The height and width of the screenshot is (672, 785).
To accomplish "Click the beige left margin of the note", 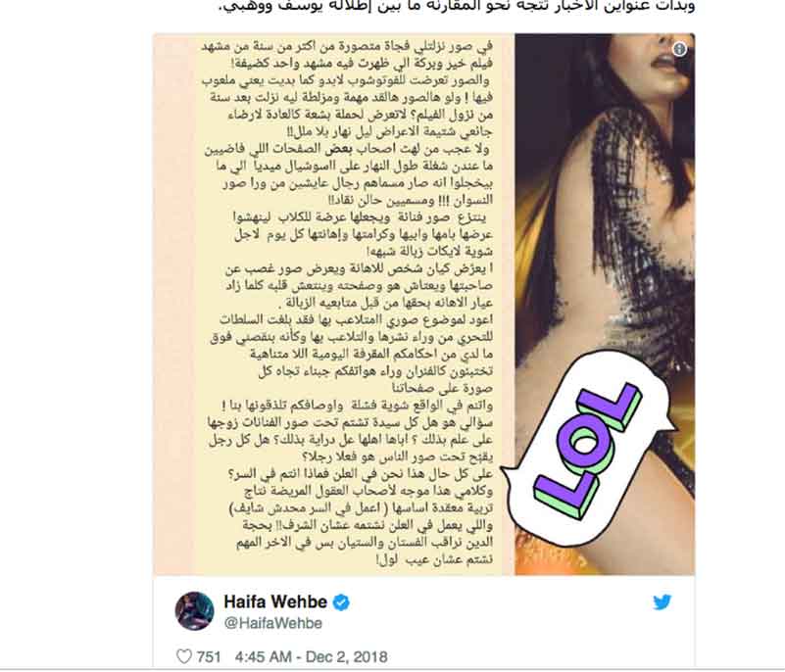I will click(173, 305).
